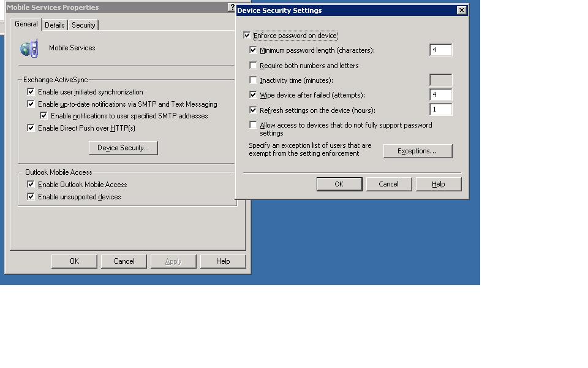The height and width of the screenshot is (368, 588).
Task: Click Cancel in Device Security Settings
Action: [388, 184]
